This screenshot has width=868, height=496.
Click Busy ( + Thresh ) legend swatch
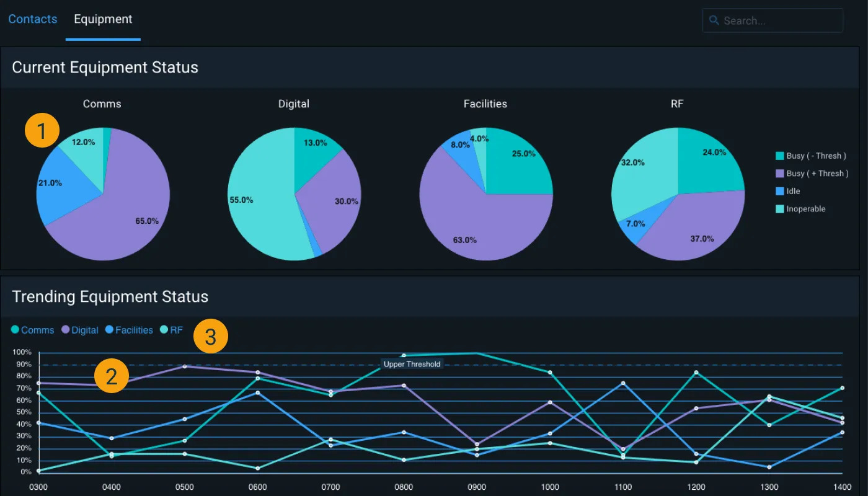pos(780,174)
